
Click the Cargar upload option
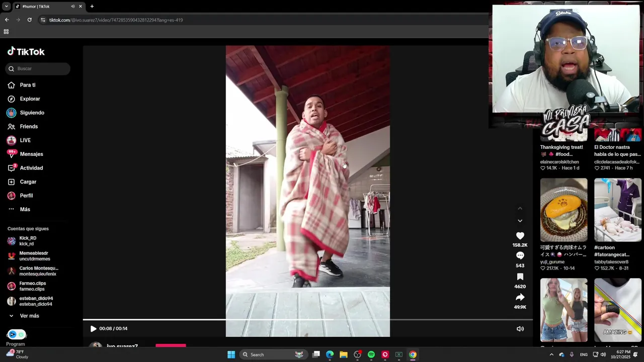pyautogui.click(x=22, y=182)
